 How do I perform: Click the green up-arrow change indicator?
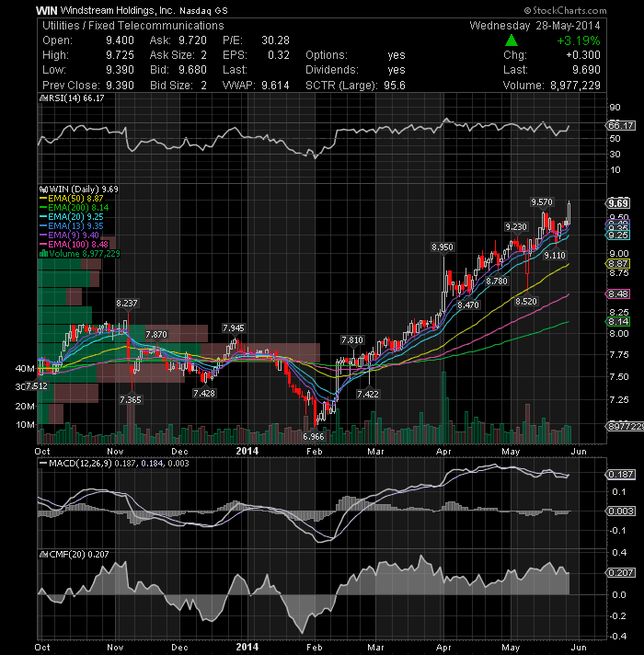pos(512,40)
